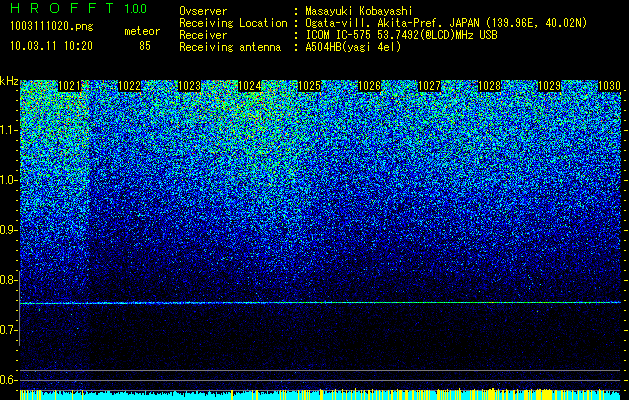Click the 0.7 kHz axis tick label
Screen dimensions: 629x400
9,330
